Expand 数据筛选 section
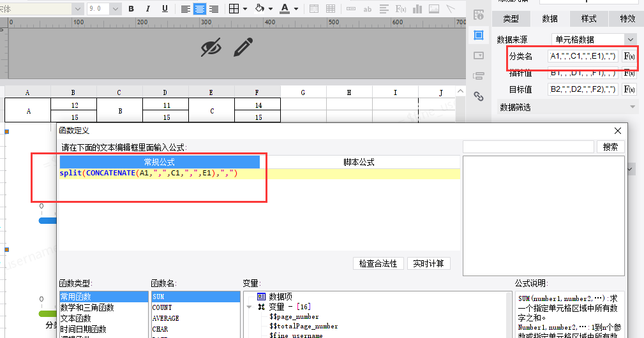This screenshot has width=644, height=338. [x=567, y=107]
